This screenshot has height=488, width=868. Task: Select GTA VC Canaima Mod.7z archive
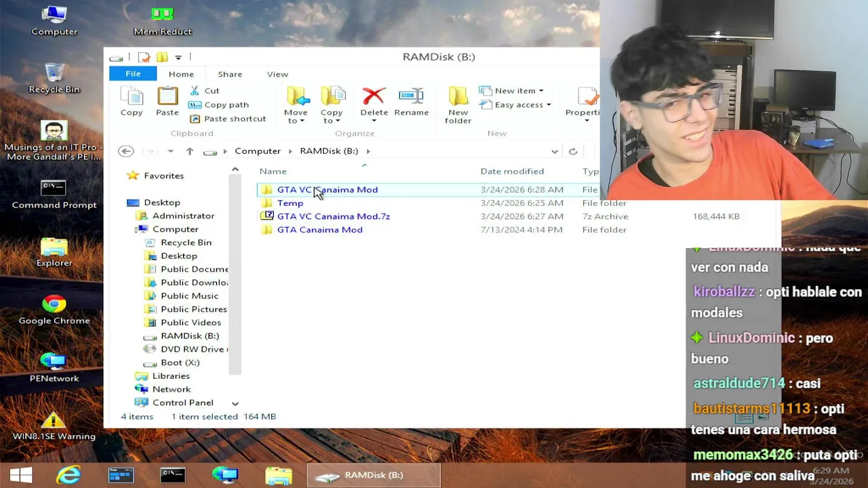pos(334,216)
